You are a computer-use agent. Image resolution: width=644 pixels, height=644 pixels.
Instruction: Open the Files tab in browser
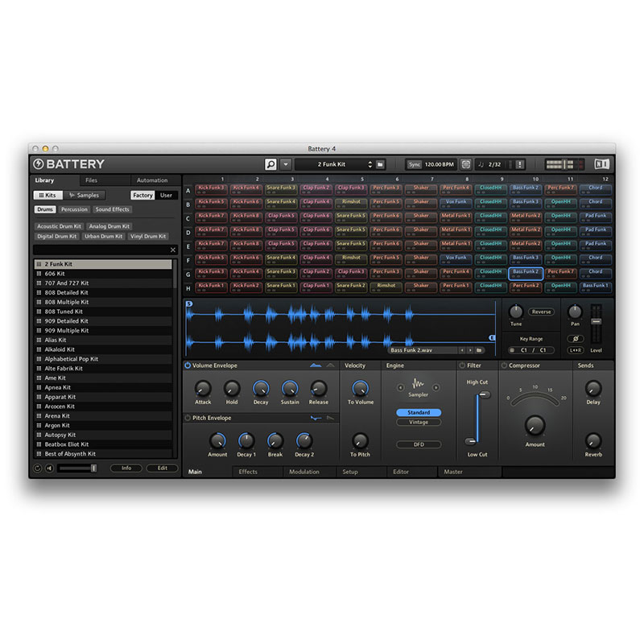coord(91,180)
